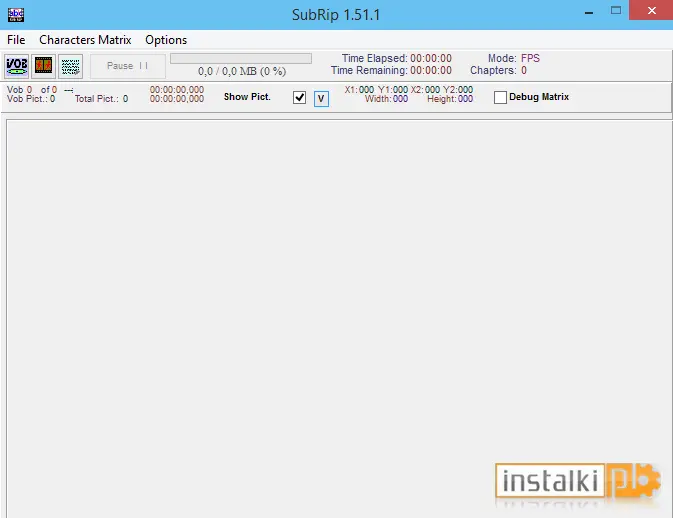Screen dimensions: 673x518
Task: Open the Characters Matrix menu
Action: [x=85, y=40]
